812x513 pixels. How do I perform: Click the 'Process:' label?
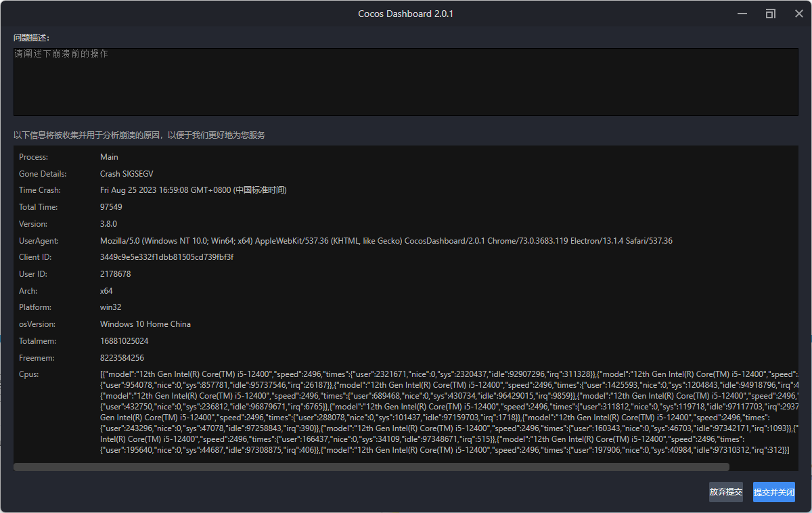34,157
